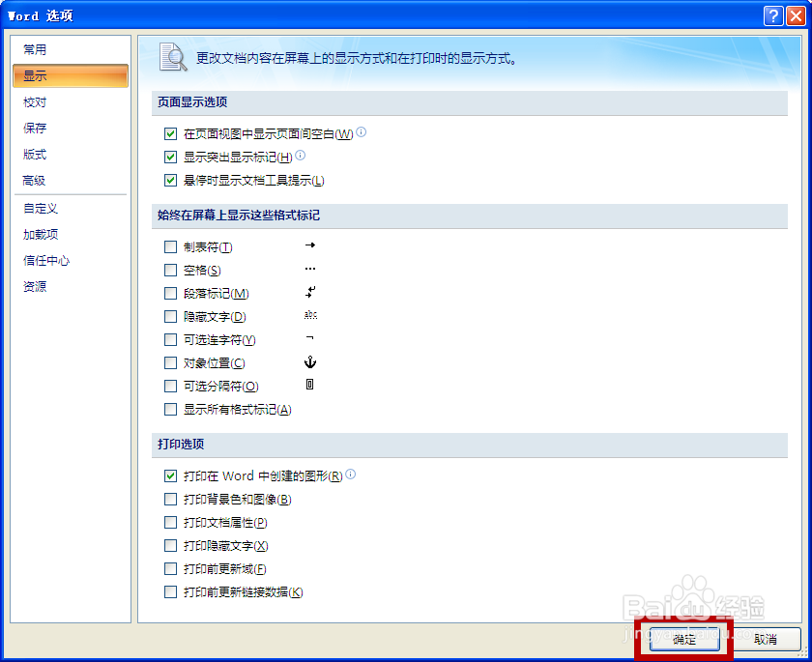The height and width of the screenshot is (662, 812).
Task: Enable 段落标记 checkbox
Action: (170, 294)
